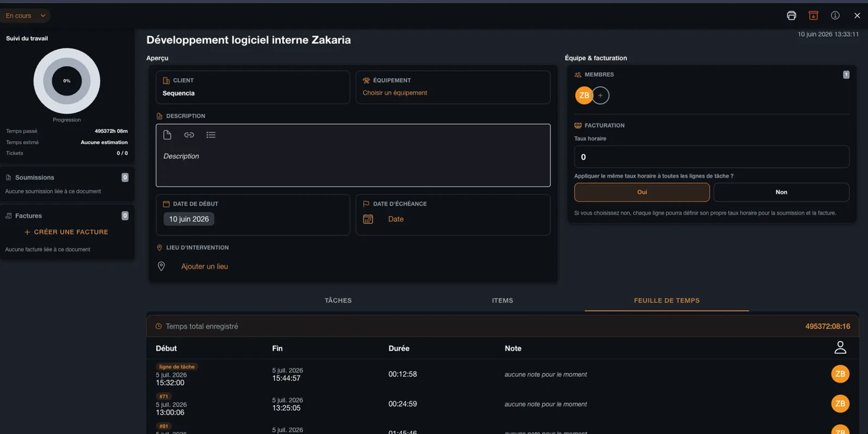Click the Factures section header
This screenshot has height=434, width=868.
(29, 216)
